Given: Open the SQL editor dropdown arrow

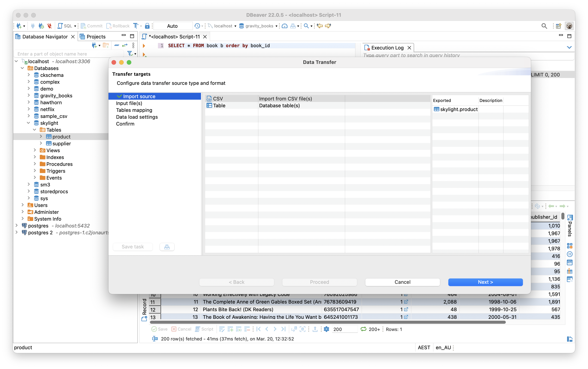Looking at the screenshot, I should click(75, 26).
